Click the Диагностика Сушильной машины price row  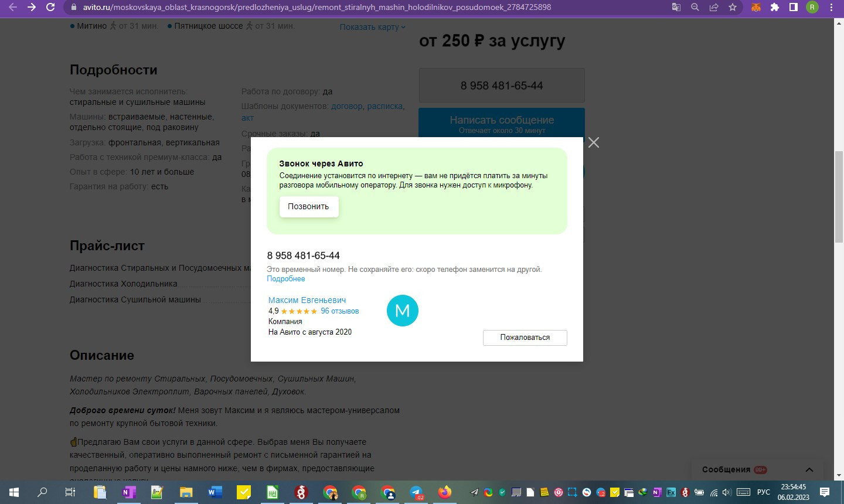pos(135,299)
